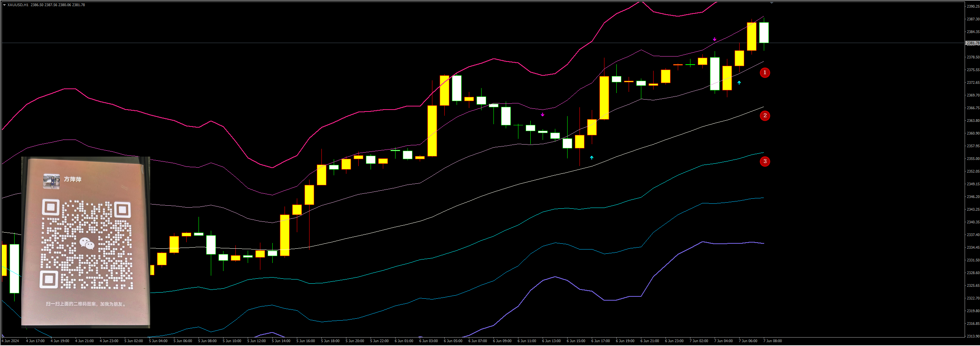980x346 pixels.
Task: Click the 2363.80 price axis label
Action: (x=973, y=121)
